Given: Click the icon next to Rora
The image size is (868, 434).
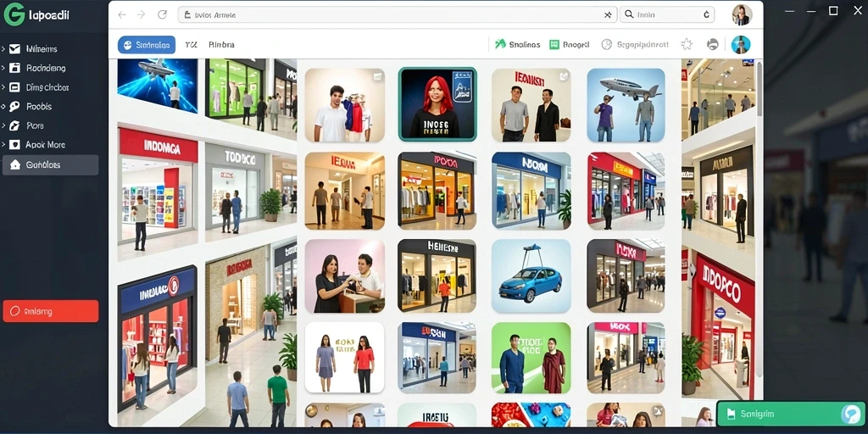Looking at the screenshot, I should pyautogui.click(x=15, y=125).
